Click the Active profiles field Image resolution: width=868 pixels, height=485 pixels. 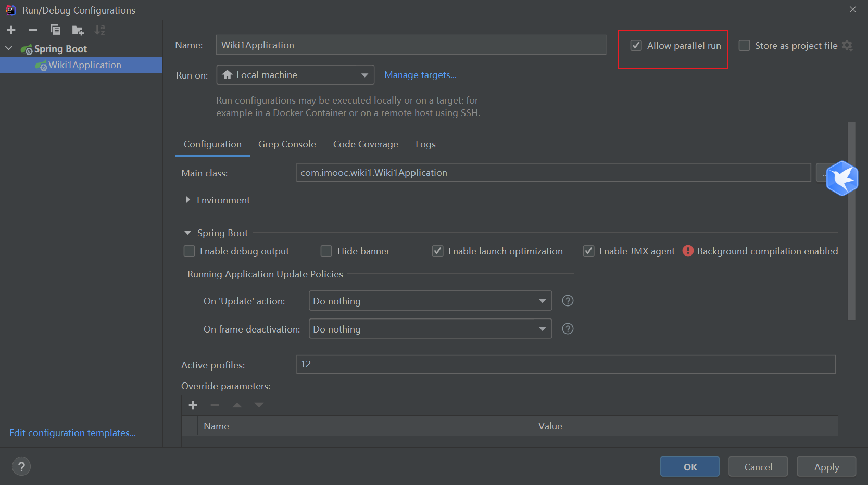click(x=566, y=364)
